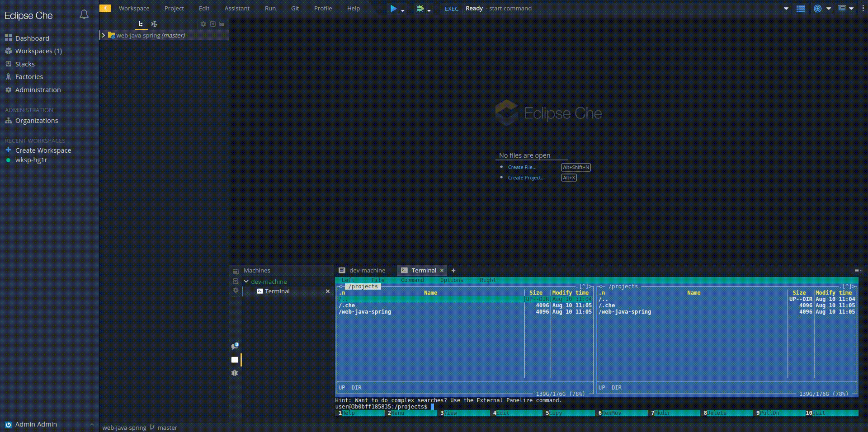868x432 pixels.
Task: Click the master branch in status bar
Action: coord(167,427)
